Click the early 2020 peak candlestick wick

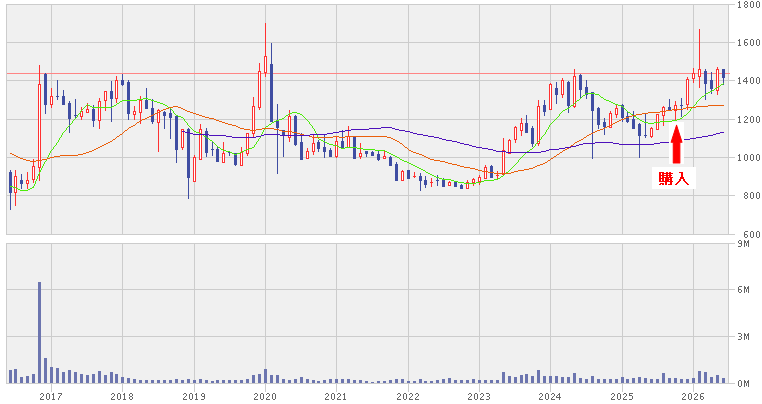tap(265, 39)
